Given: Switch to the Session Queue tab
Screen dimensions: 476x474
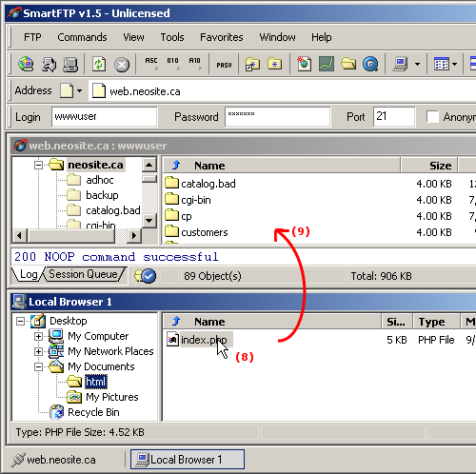Looking at the screenshot, I should click(83, 274).
